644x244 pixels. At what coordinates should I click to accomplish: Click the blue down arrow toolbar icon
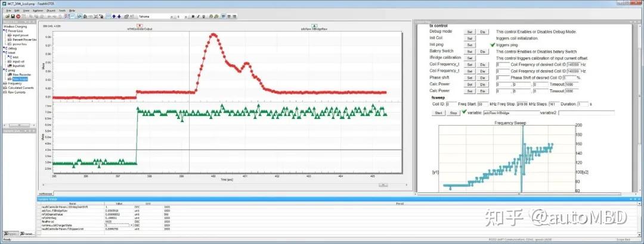click(119, 17)
